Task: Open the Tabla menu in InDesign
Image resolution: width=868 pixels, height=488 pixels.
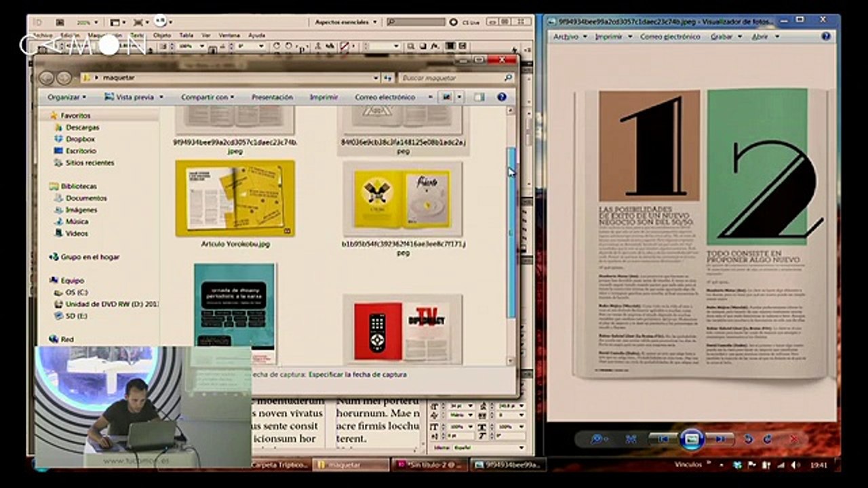Action: pos(186,35)
